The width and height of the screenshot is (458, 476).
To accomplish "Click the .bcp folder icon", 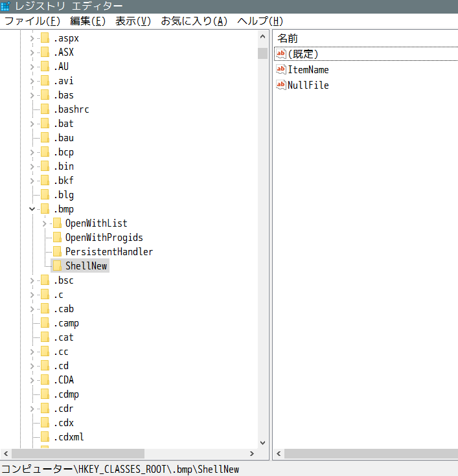I will pyautogui.click(x=45, y=152).
